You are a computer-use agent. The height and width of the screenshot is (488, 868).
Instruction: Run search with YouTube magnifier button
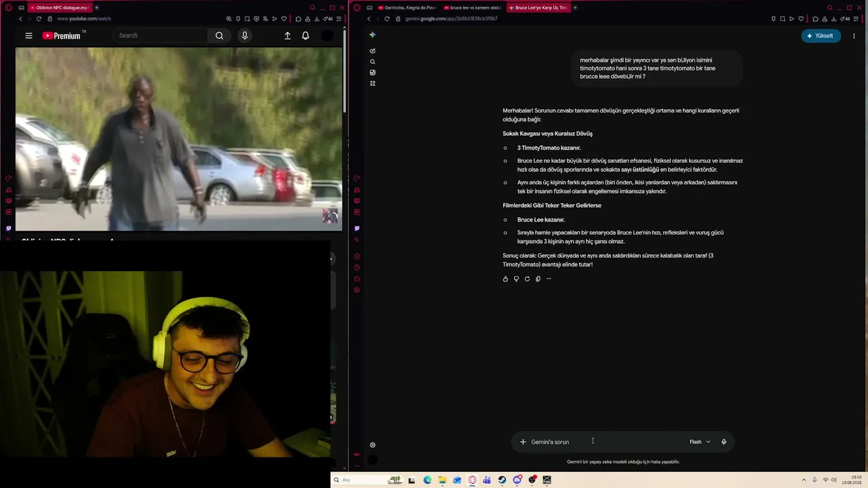[219, 36]
